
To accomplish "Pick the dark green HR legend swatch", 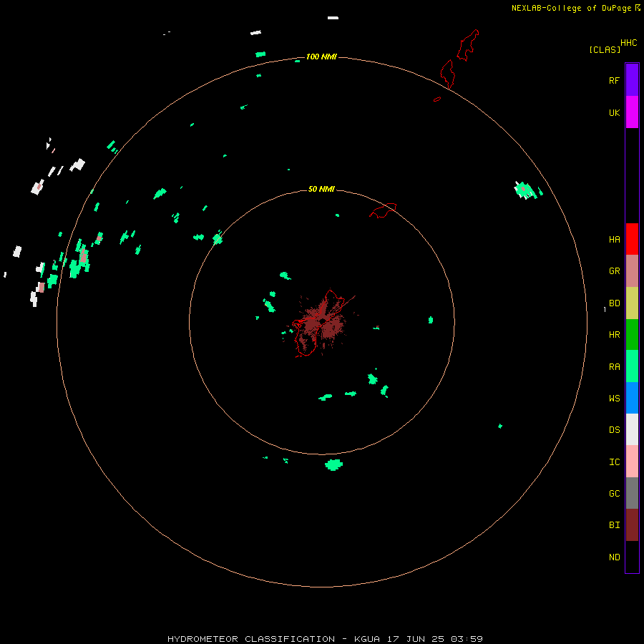I will (632, 335).
